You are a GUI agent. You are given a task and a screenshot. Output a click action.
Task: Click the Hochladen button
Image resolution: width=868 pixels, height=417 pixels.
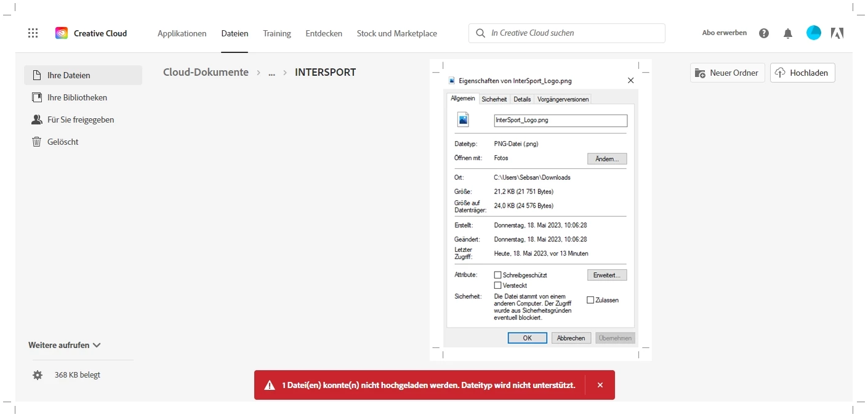[803, 73]
